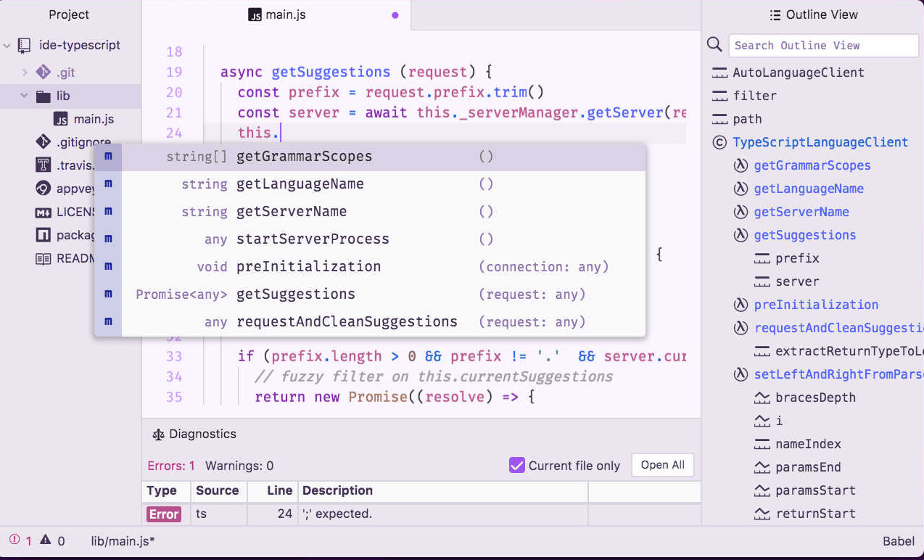
Task: Click the warning triangle icon in status bar
Action: (45, 540)
